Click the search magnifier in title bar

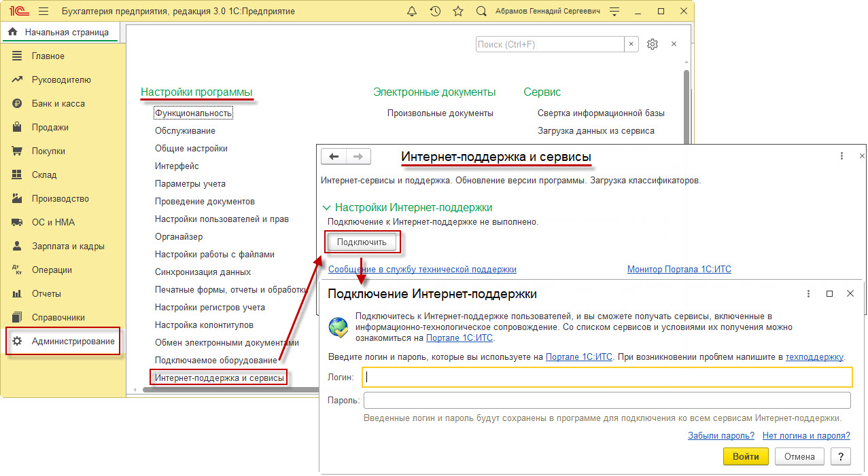pos(481,12)
